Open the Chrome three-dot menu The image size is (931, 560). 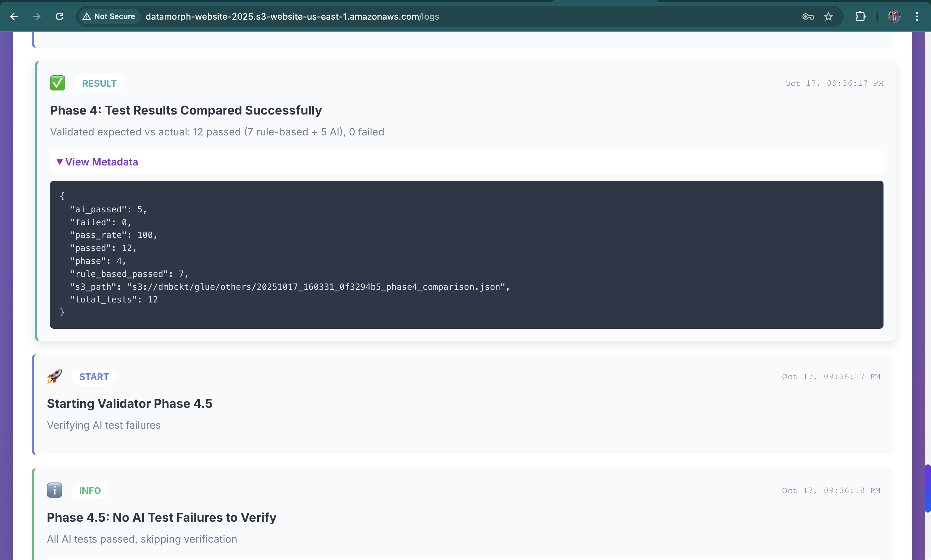(917, 16)
